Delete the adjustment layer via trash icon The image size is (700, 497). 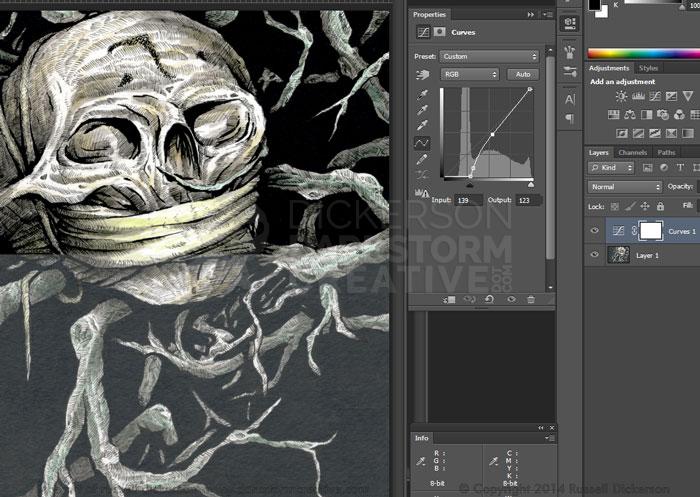pyautogui.click(x=531, y=299)
